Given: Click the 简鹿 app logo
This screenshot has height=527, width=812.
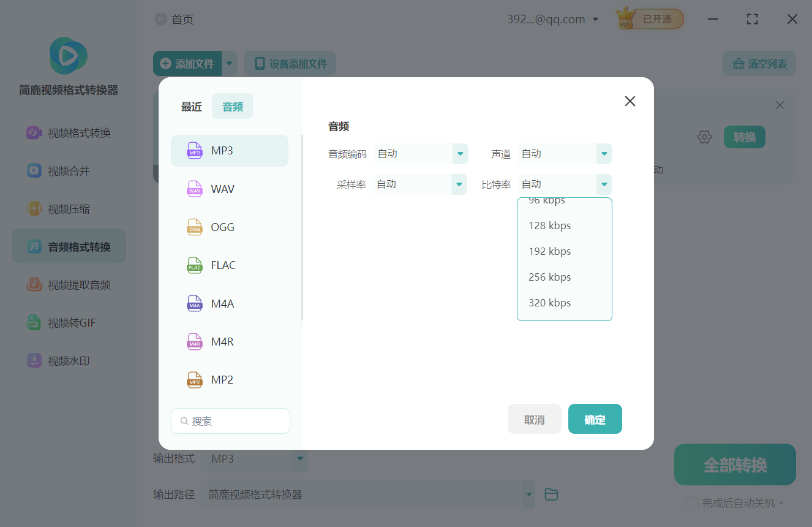Looking at the screenshot, I should [68, 55].
